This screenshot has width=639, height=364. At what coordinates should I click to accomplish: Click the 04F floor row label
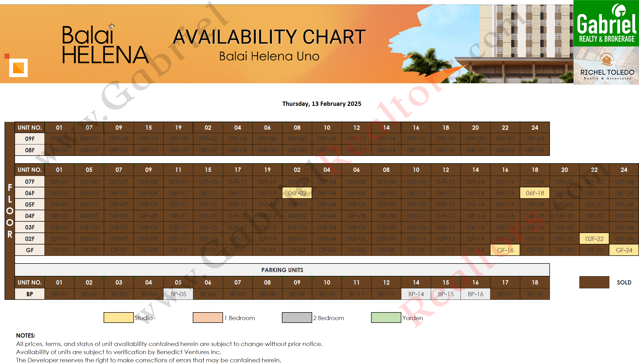30,216
